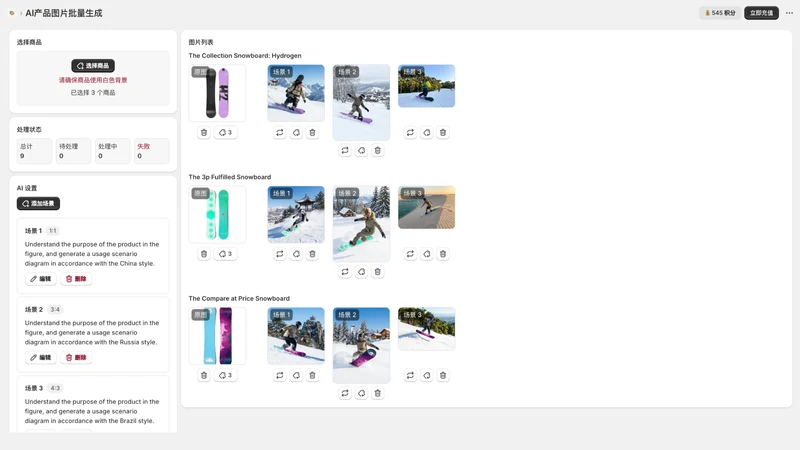This screenshot has width=800, height=450.
Task: Click the 失败 0 status tile
Action: pyautogui.click(x=152, y=151)
